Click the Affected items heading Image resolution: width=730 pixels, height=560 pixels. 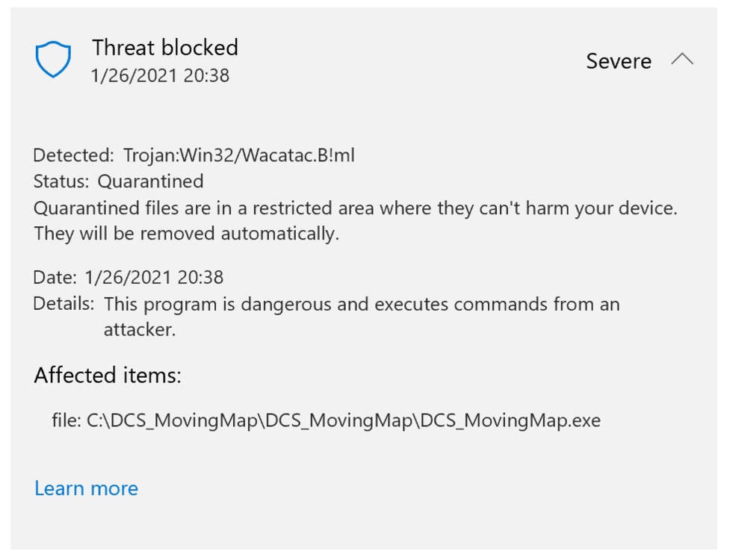click(108, 375)
